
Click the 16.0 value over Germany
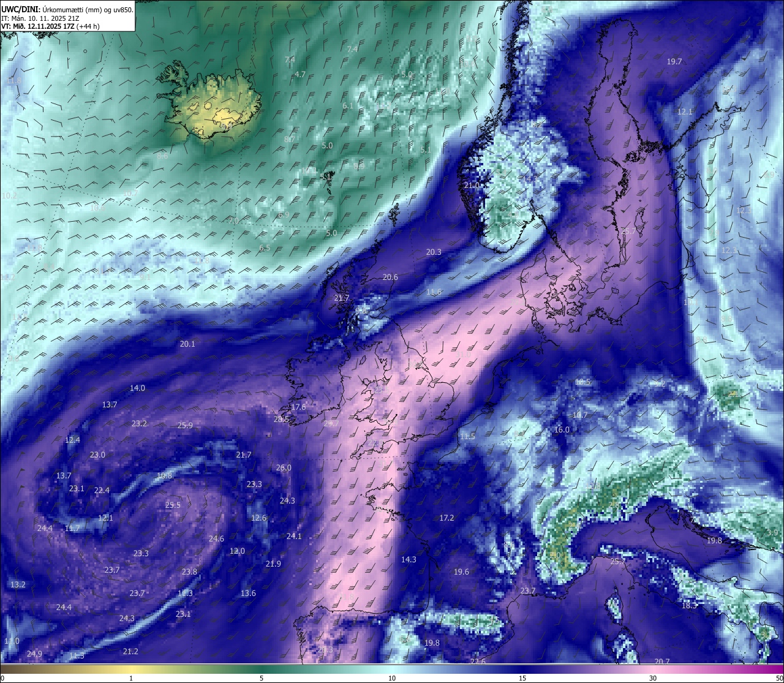point(562,429)
